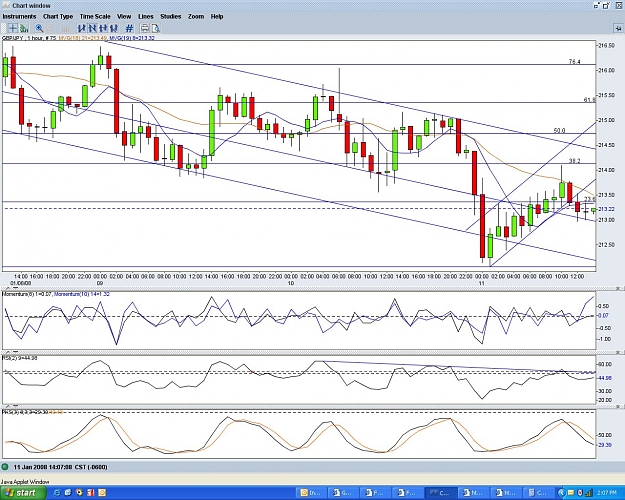Click the 213.22 current price label
This screenshot has width=625, height=500.
pyautogui.click(x=606, y=209)
